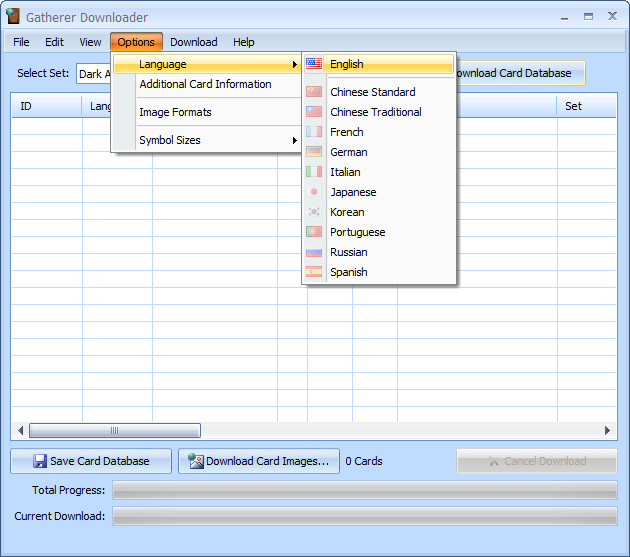Click the Russian flag icon
The image size is (630, 557).
click(x=314, y=252)
